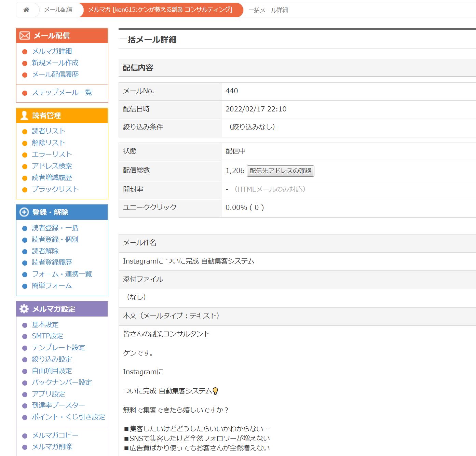
Task: Click unique click value 0.00% ( 0 )
Action: click(245, 207)
